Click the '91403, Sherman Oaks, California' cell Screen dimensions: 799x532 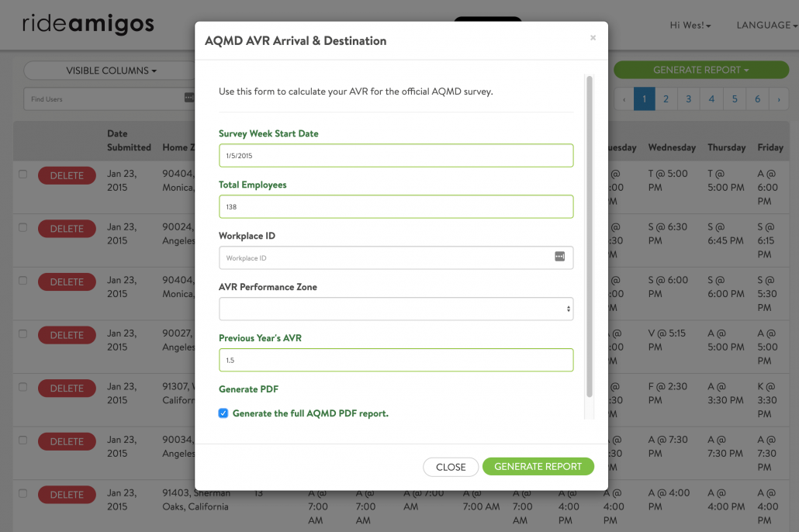tap(196, 500)
